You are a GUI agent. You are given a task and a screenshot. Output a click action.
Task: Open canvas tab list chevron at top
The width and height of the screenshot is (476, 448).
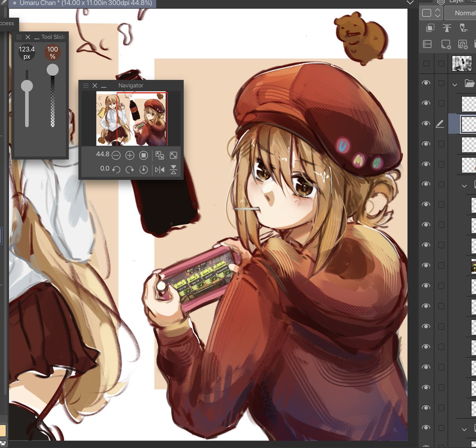(411, 2)
